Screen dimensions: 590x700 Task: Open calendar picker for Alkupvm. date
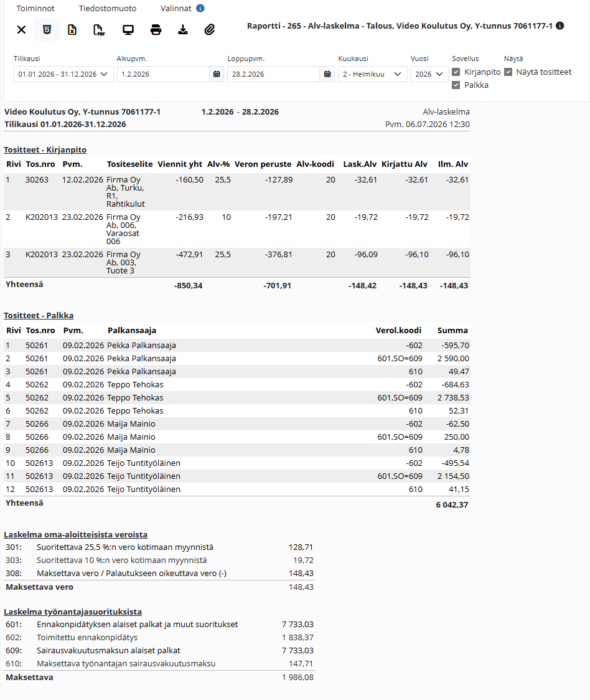(217, 74)
